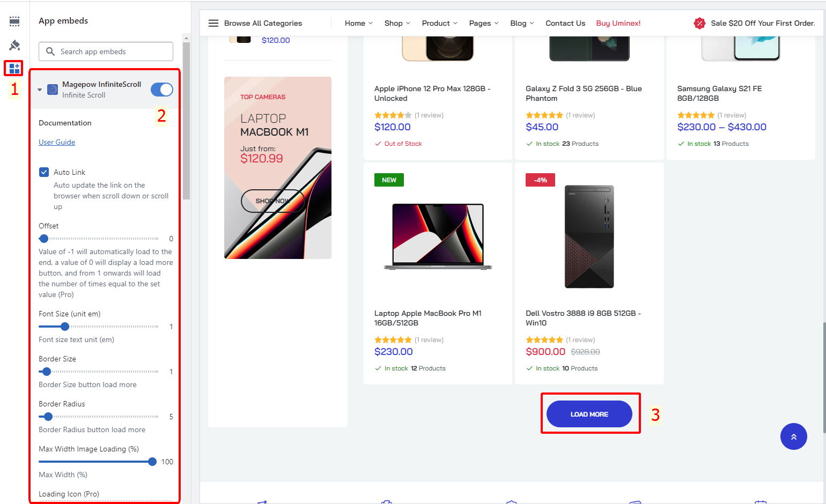
Task: Toggle off the Magepow InfiniteScroll switch
Action: [161, 90]
